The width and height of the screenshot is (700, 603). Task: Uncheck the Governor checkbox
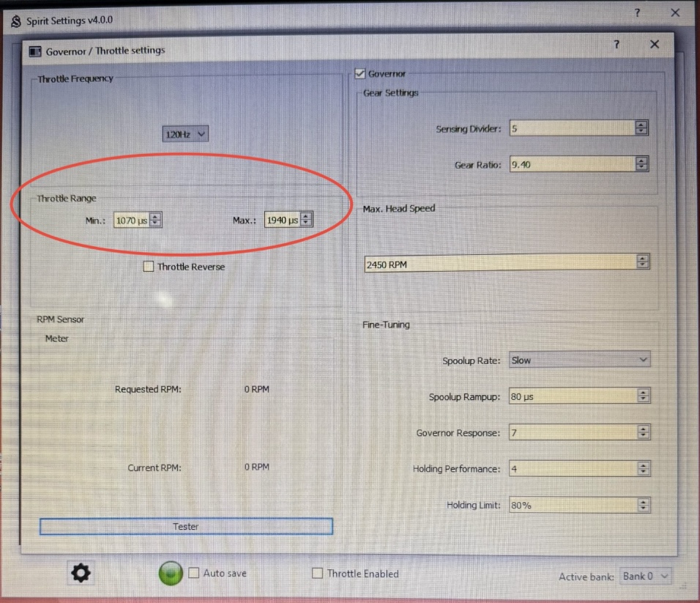(x=360, y=73)
